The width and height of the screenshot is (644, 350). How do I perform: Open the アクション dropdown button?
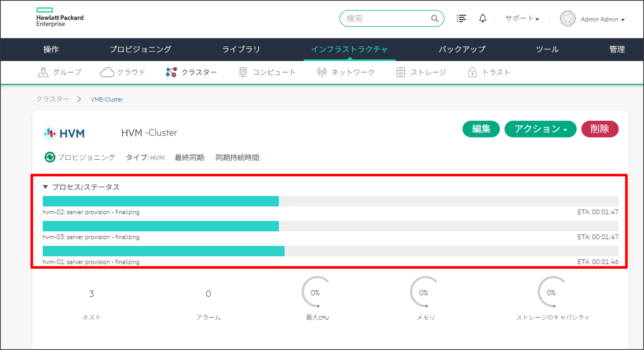(540, 129)
